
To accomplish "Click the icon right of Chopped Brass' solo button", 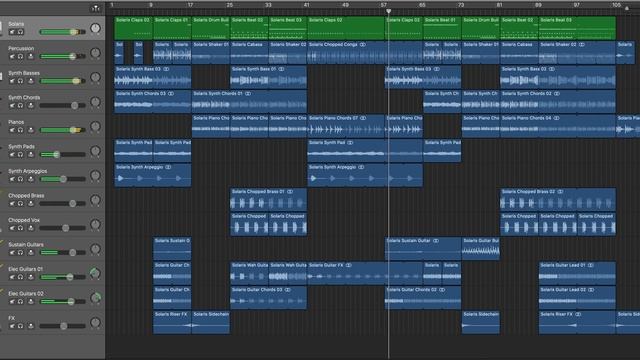I will (x=31, y=203).
